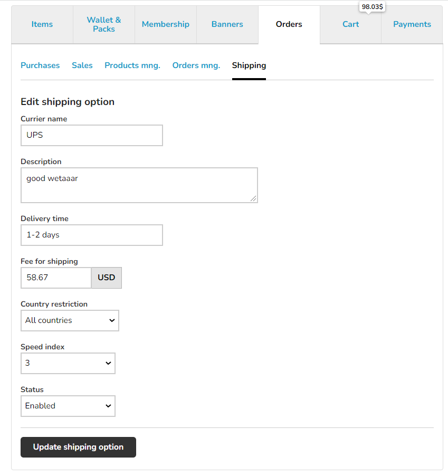This screenshot has width=448, height=476.
Task: Open the Status dropdown
Action: coord(68,406)
